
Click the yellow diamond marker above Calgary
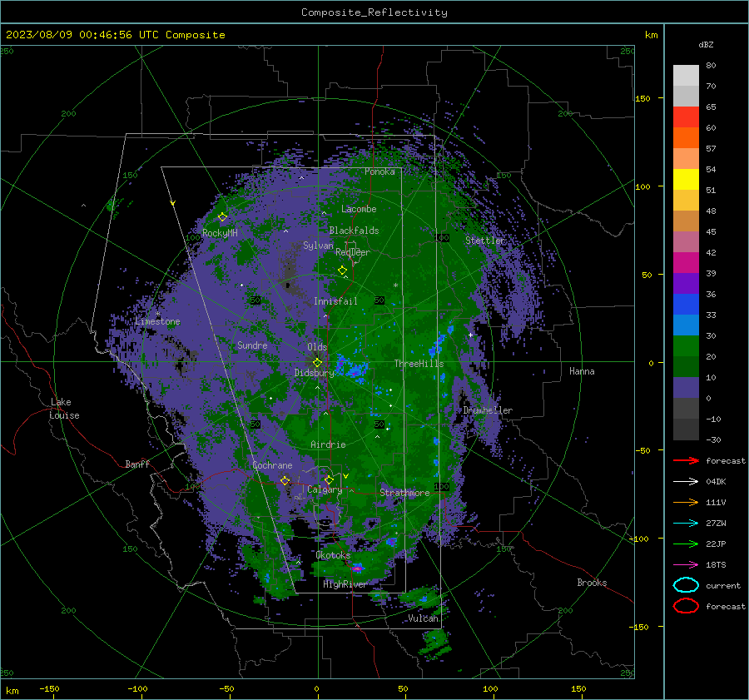pyautogui.click(x=329, y=479)
